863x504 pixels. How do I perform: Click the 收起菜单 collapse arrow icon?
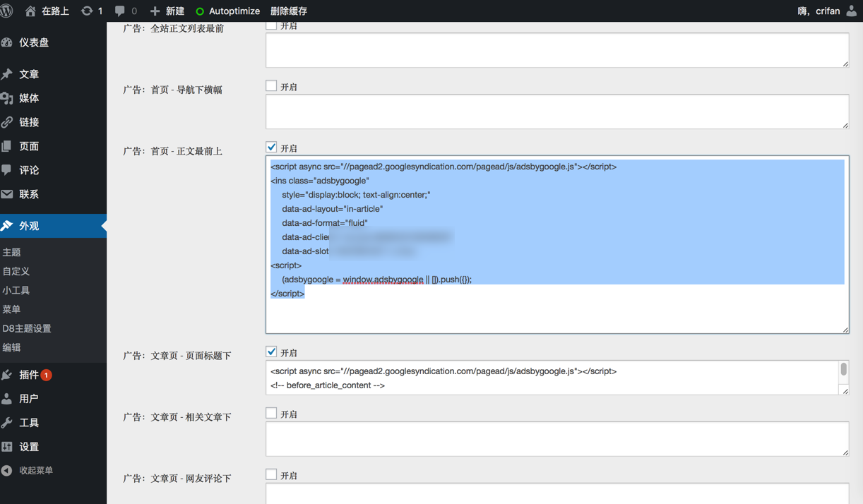(x=7, y=471)
